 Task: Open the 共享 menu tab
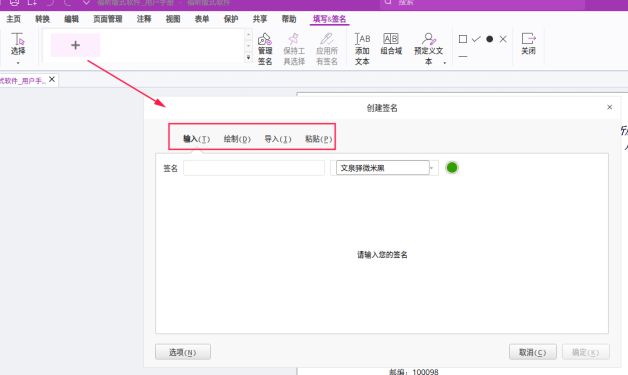pyautogui.click(x=260, y=19)
